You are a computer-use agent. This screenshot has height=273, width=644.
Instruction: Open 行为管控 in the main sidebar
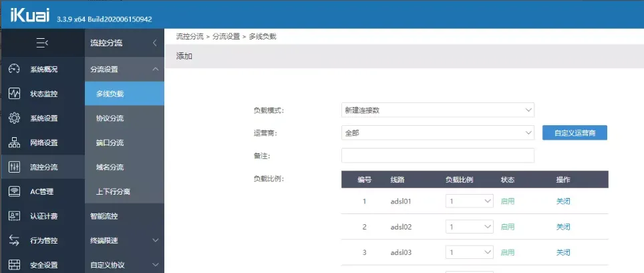pos(43,240)
